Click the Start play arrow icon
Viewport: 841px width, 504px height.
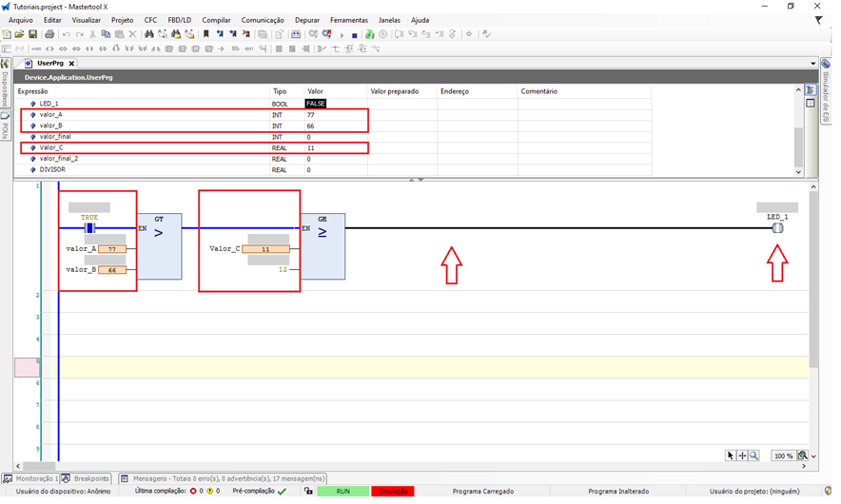click(x=342, y=34)
